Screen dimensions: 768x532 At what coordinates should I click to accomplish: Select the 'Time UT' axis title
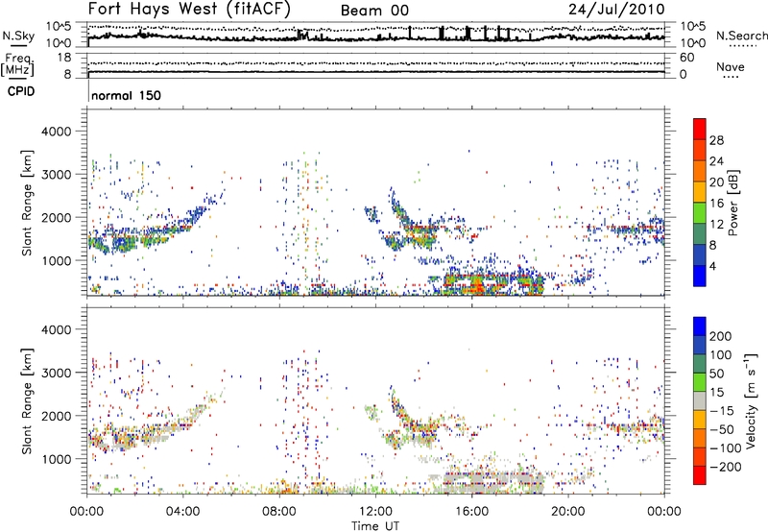pyautogui.click(x=375, y=525)
